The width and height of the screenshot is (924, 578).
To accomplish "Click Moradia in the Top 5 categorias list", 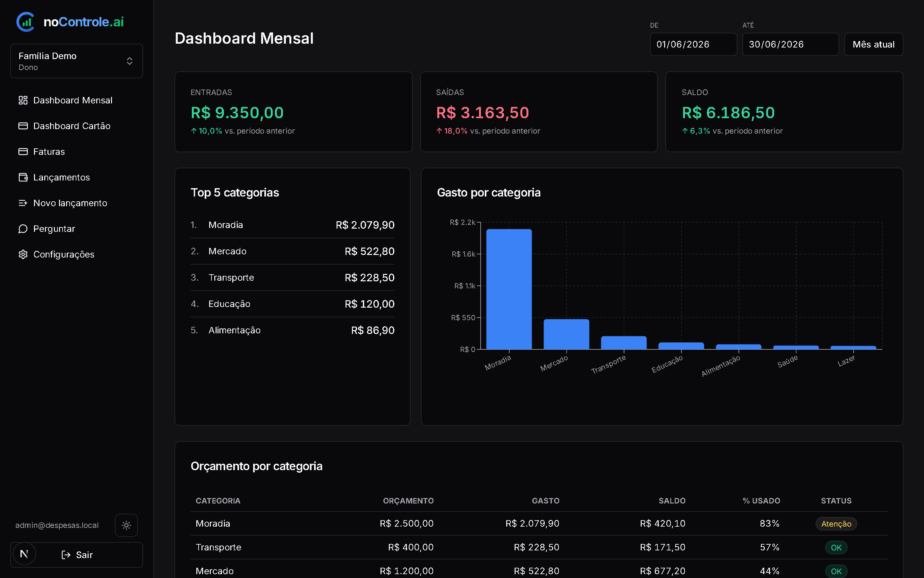I will point(226,225).
